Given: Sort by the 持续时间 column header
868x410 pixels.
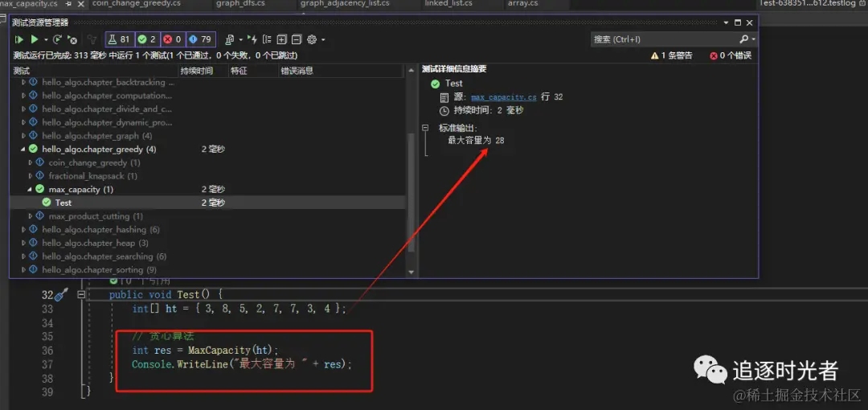Looking at the screenshot, I should click(x=203, y=71).
